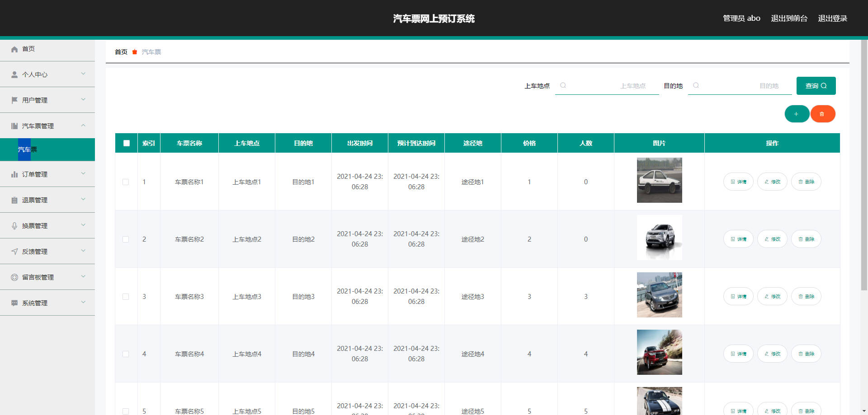Click the 查询 search button

pyautogui.click(x=816, y=86)
